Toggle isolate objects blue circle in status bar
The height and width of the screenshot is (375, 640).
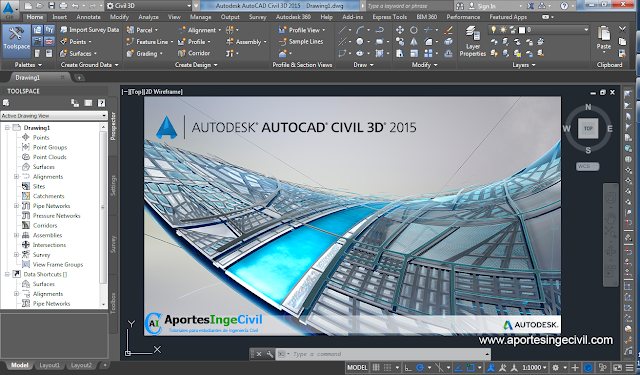pos(588,368)
